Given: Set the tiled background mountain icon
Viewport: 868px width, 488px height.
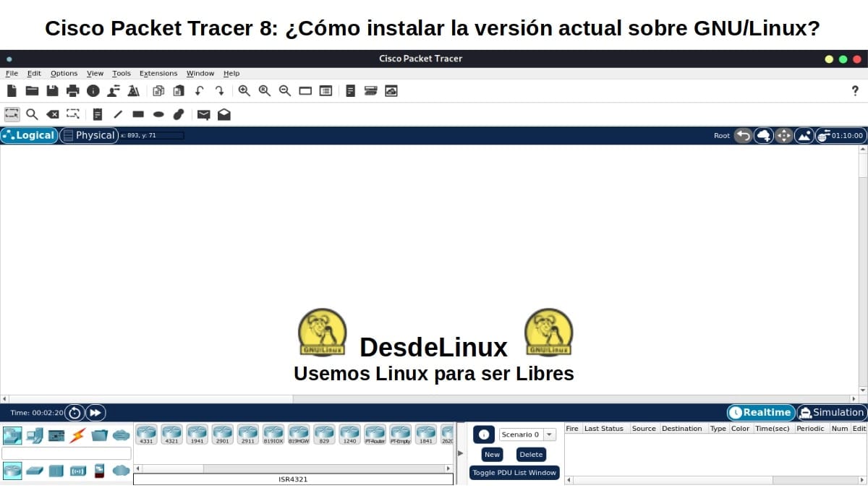Looking at the screenshot, I should pyautogui.click(x=804, y=135).
